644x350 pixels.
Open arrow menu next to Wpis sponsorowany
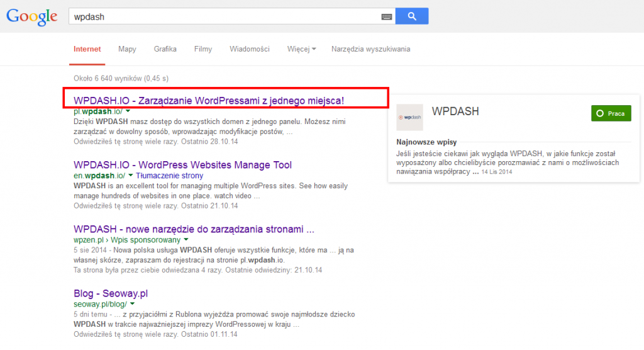click(186, 240)
